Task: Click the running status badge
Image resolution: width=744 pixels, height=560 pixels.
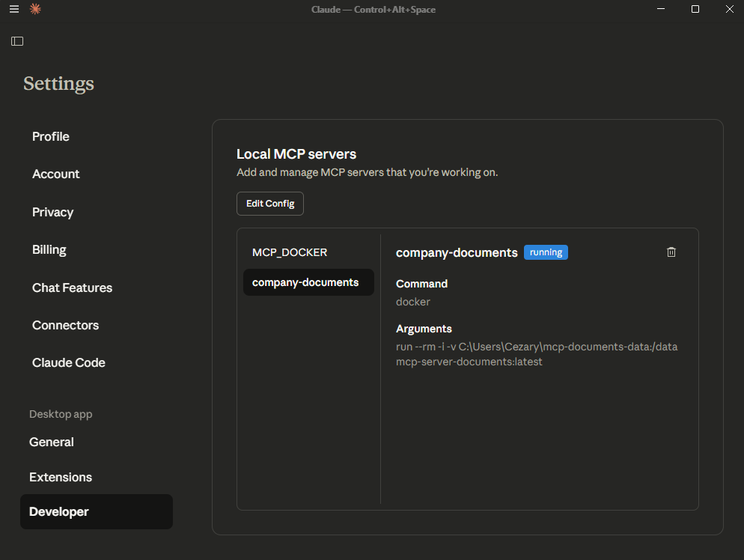Action: 546,252
